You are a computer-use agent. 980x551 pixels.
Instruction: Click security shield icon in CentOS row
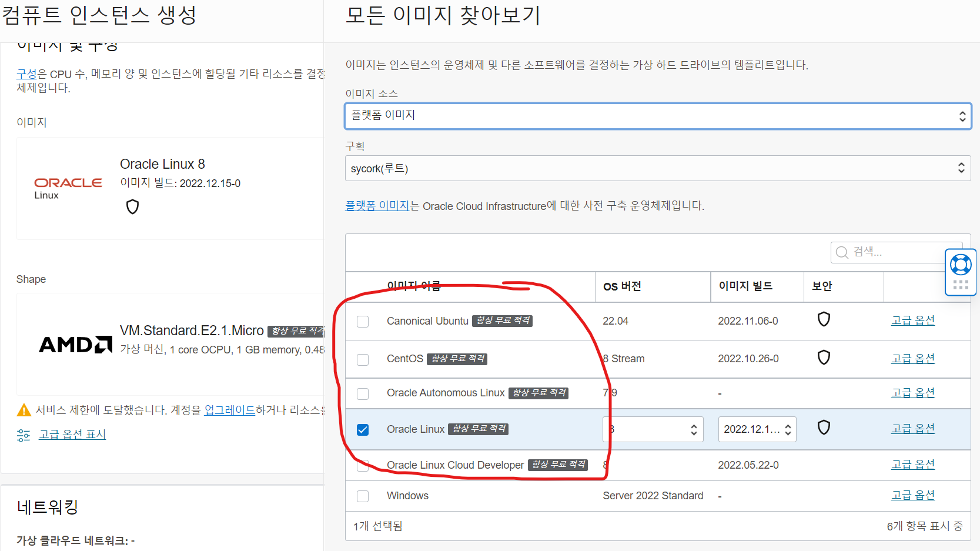(824, 358)
